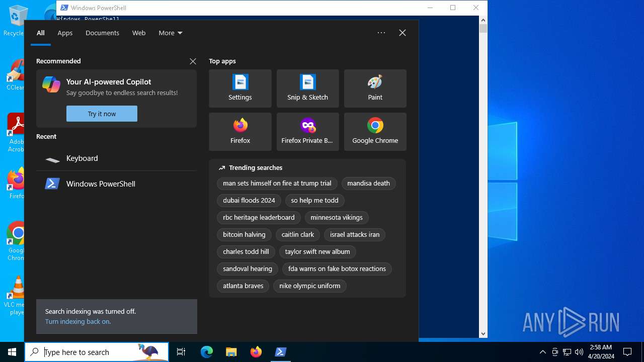Select 'atlanta braves' trending search
The width and height of the screenshot is (644, 362).
(243, 286)
